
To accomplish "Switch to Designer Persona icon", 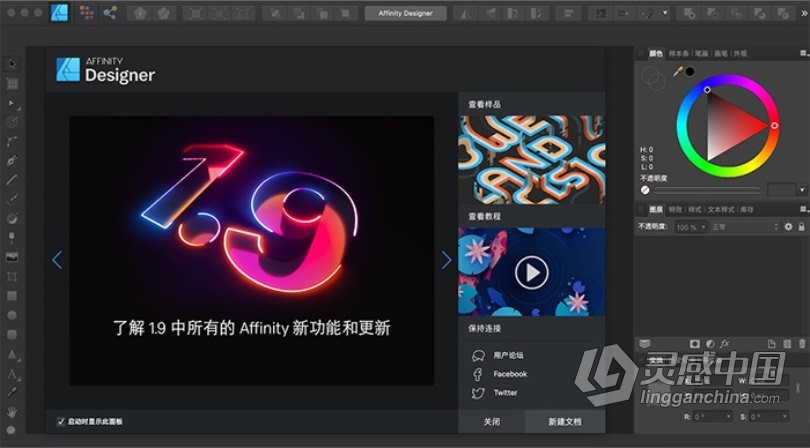I will pyautogui.click(x=59, y=12).
